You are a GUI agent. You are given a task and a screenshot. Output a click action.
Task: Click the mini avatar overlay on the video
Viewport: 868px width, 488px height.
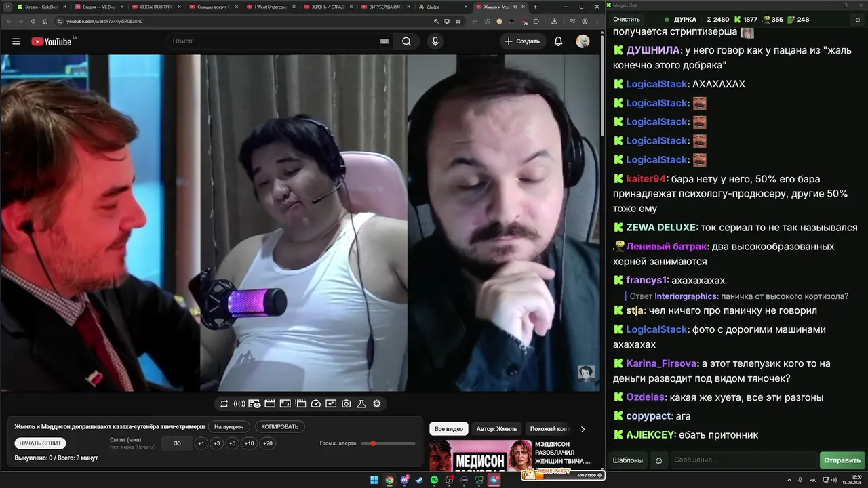[x=586, y=373]
